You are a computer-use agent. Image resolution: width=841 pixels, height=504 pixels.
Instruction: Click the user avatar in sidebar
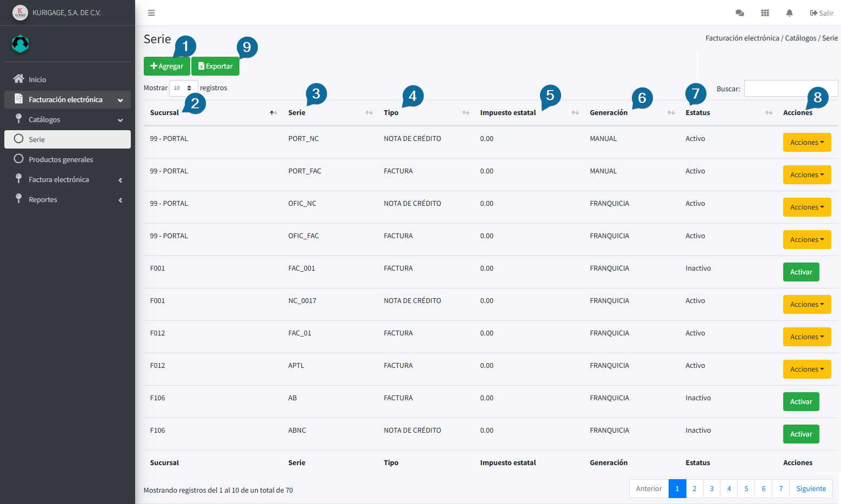pyautogui.click(x=21, y=44)
